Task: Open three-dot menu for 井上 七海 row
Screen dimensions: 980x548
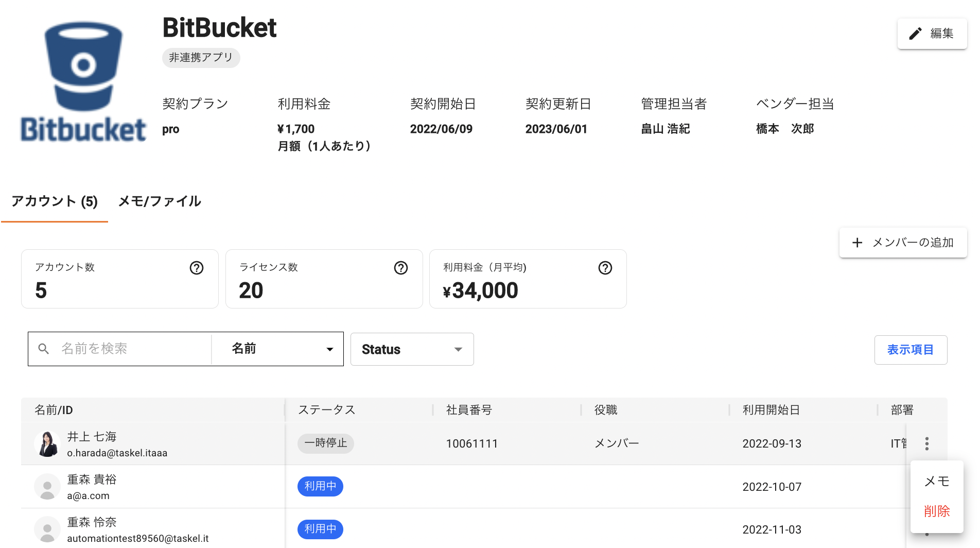Action: coord(926,443)
